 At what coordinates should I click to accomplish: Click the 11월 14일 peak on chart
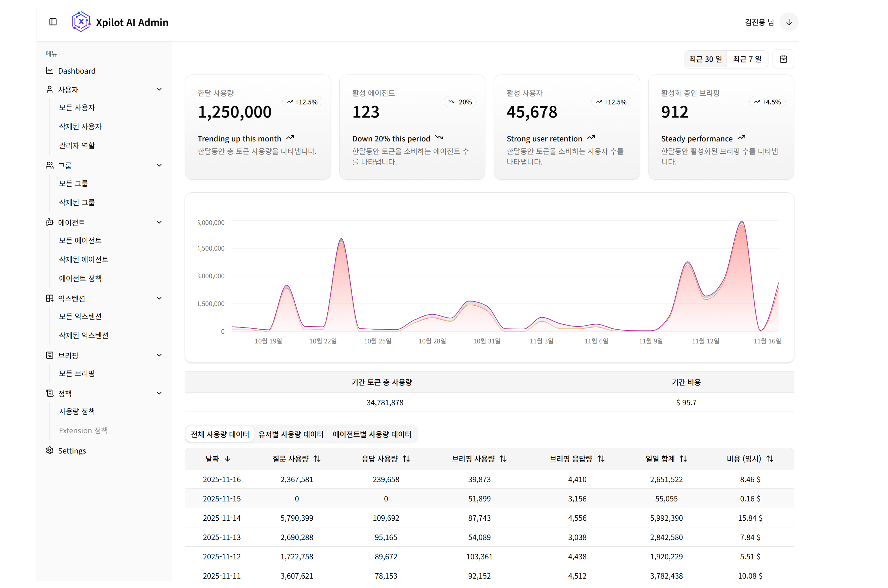742,222
